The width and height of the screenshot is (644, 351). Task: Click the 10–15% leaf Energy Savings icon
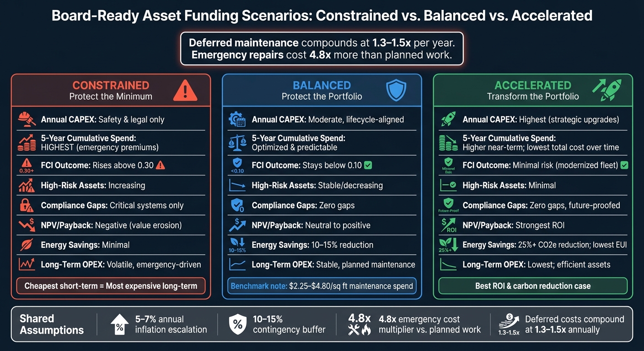pos(237,245)
